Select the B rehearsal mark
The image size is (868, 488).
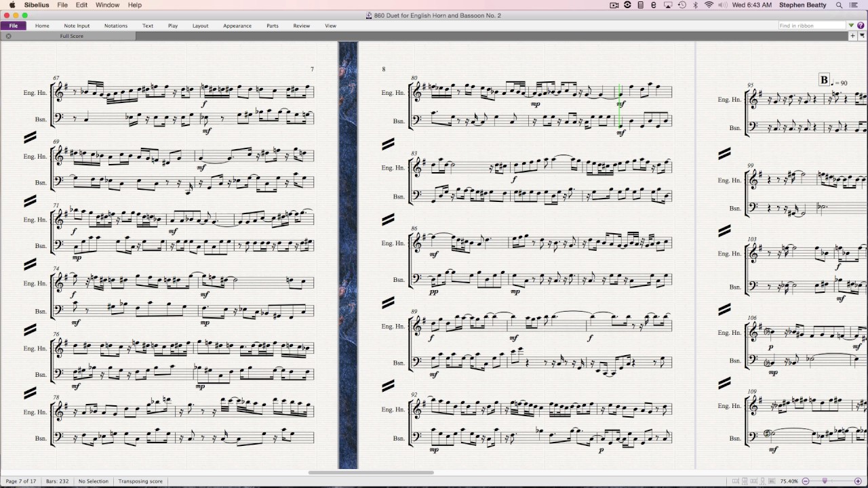tap(825, 80)
